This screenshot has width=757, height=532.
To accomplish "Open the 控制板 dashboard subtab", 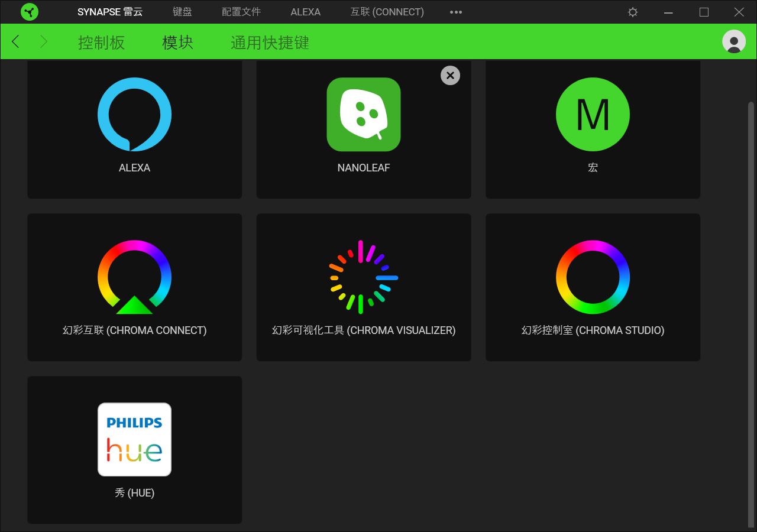I will [x=102, y=43].
